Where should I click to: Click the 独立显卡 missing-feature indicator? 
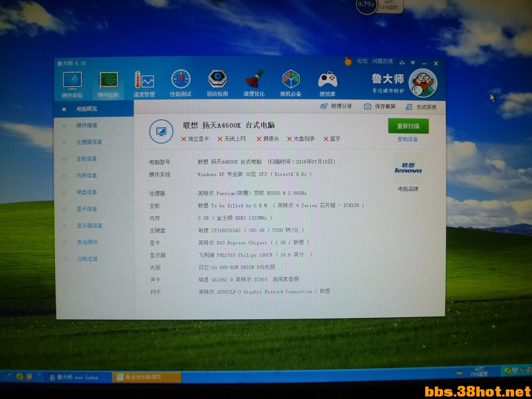[195, 139]
